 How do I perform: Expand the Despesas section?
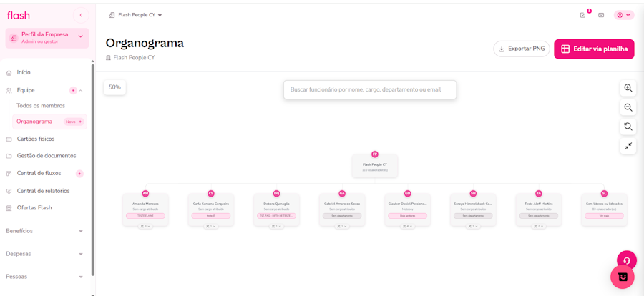tap(44, 254)
